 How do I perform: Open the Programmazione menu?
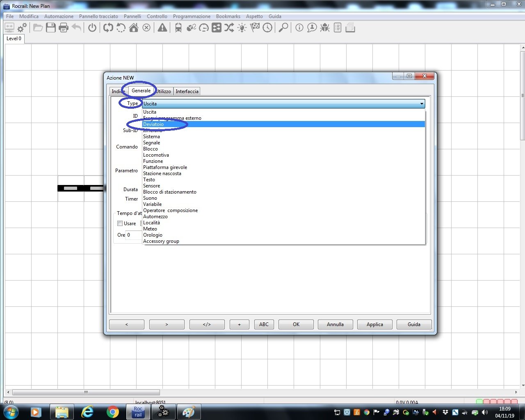pos(192,16)
